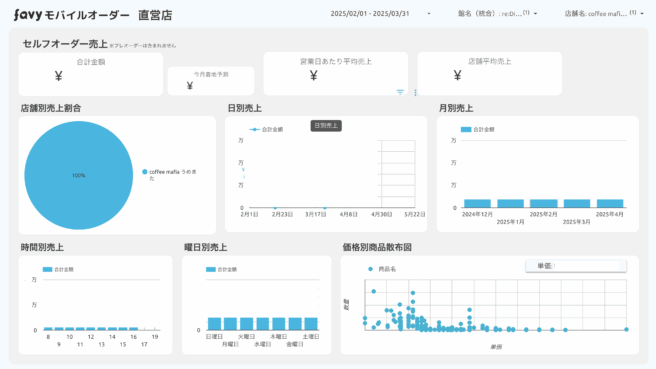This screenshot has height=369, width=656.
Task: Select the 2024年12月 bar in 月別売上
Action: point(477,203)
